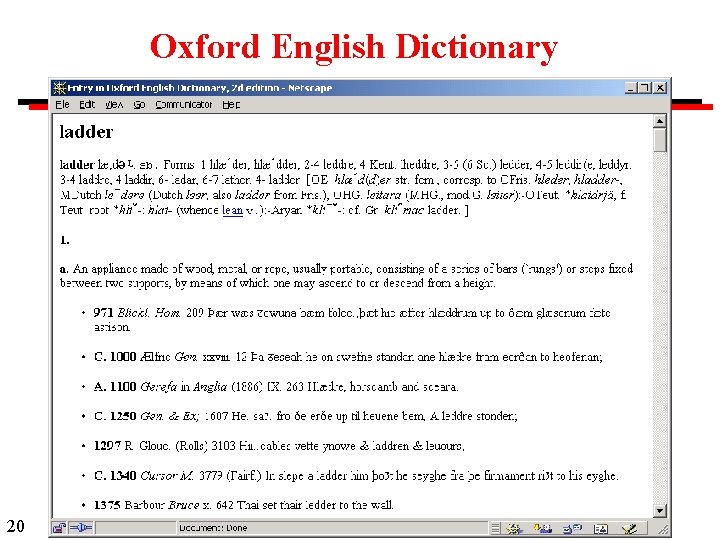Click the '1297 R. Glouc.' quotation
This screenshot has height=540, width=720.
pyautogui.click(x=279, y=446)
